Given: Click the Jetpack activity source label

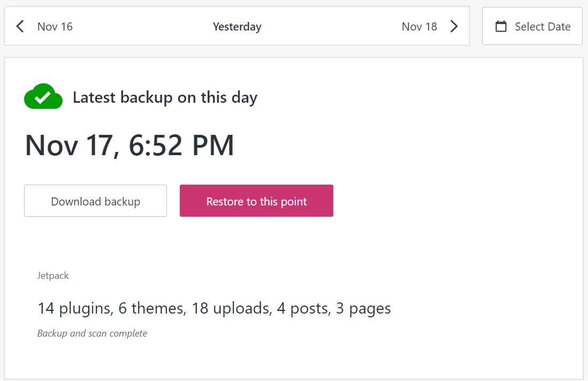Looking at the screenshot, I should [x=52, y=275].
